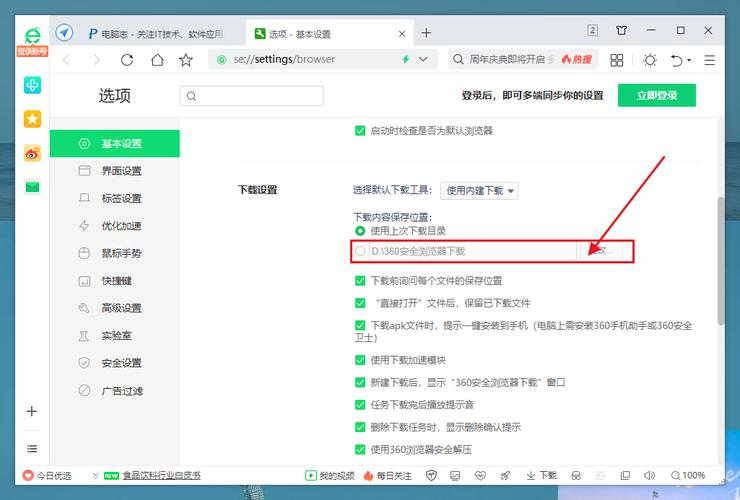Open the 食品饮料行业白皮书 link

click(x=161, y=475)
